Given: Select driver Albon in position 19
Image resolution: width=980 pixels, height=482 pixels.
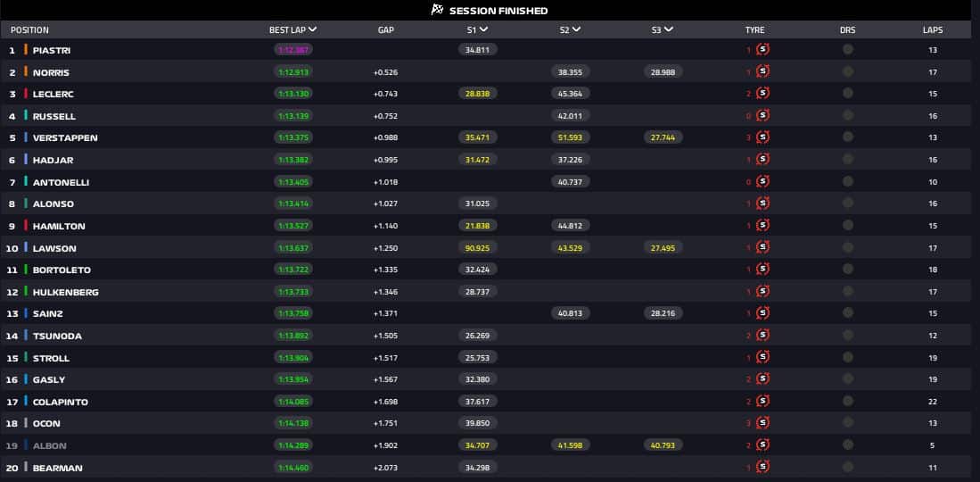Looking at the screenshot, I should (49, 445).
